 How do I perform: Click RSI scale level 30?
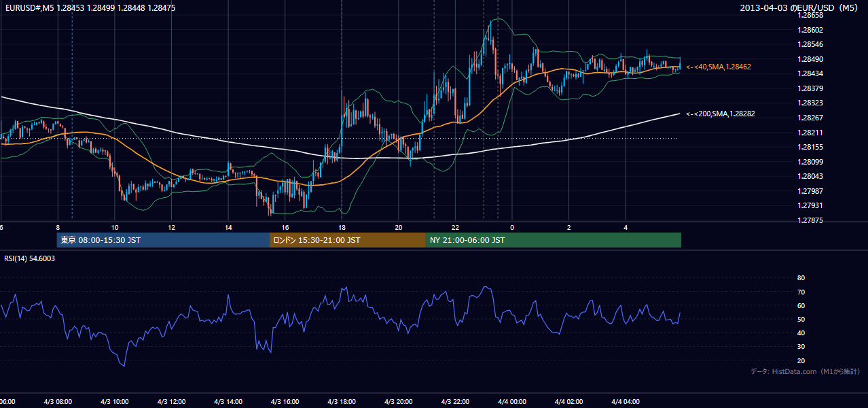click(801, 346)
